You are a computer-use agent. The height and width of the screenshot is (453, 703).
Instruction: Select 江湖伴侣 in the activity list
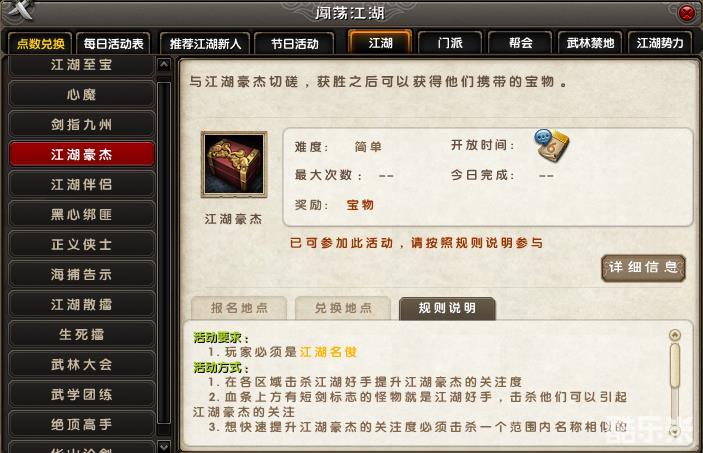pyautogui.click(x=82, y=184)
